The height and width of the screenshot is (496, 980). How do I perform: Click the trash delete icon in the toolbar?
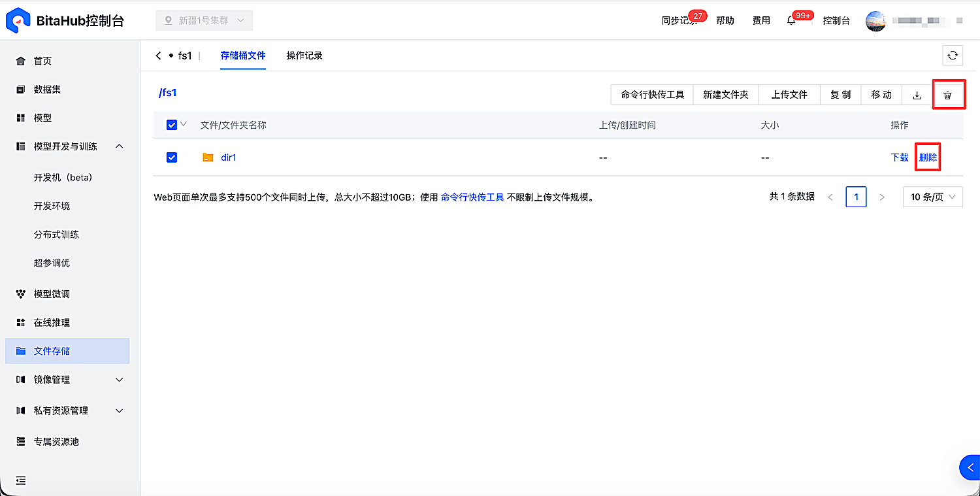point(948,95)
